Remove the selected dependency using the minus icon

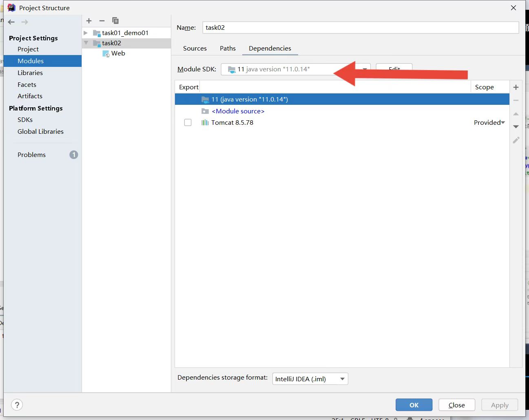coord(516,100)
